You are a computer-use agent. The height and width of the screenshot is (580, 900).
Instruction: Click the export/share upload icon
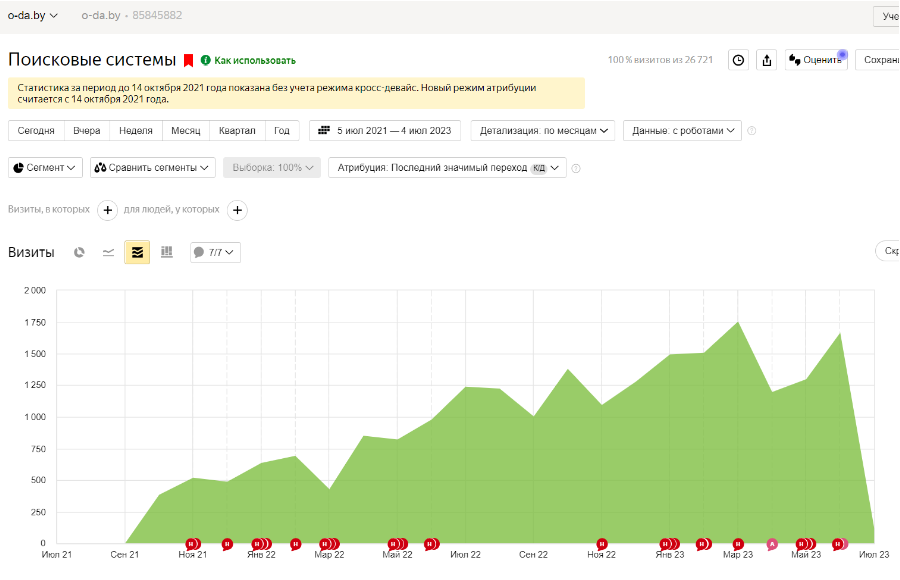pos(767,60)
